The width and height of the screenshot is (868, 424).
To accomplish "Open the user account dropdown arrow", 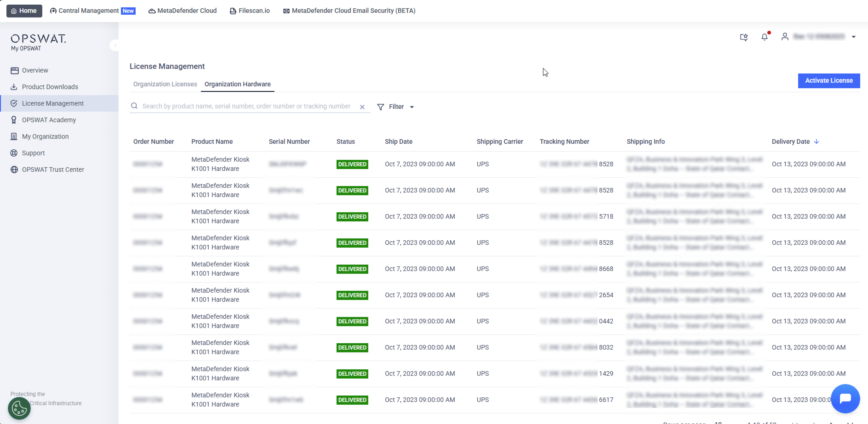I will pyautogui.click(x=854, y=37).
